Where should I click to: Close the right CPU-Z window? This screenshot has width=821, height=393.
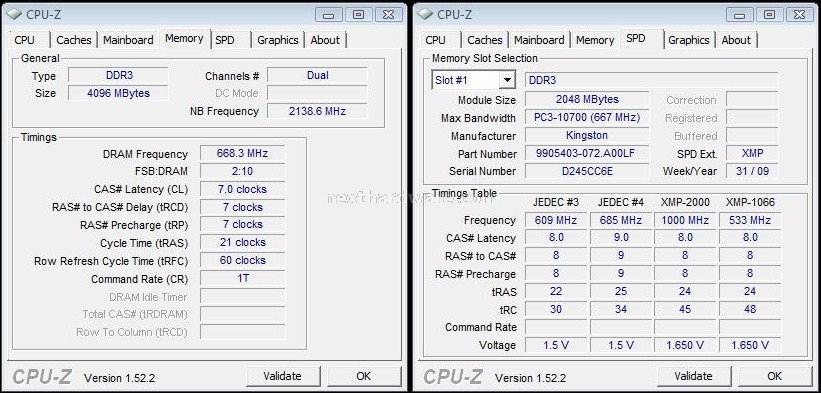point(800,15)
